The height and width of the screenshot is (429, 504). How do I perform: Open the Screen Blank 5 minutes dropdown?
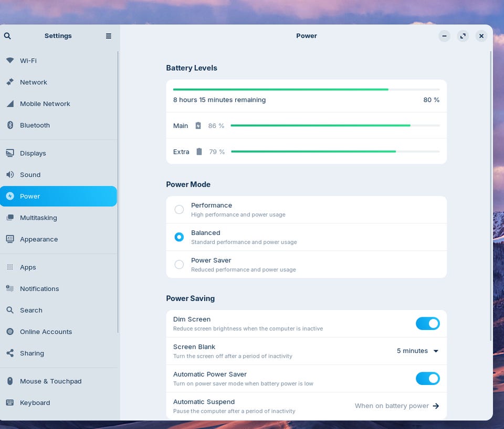click(x=417, y=351)
